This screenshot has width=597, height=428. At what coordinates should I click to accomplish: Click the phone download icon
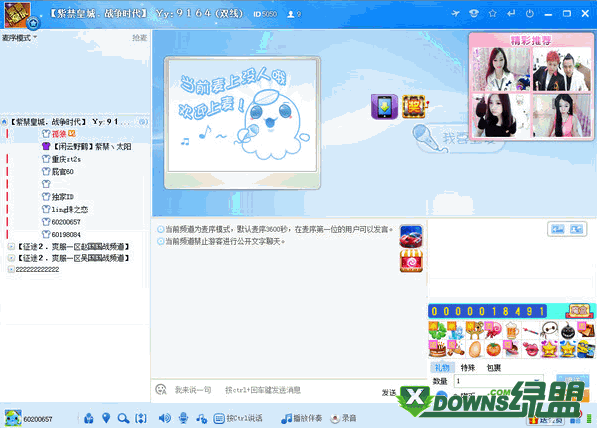pos(385,107)
